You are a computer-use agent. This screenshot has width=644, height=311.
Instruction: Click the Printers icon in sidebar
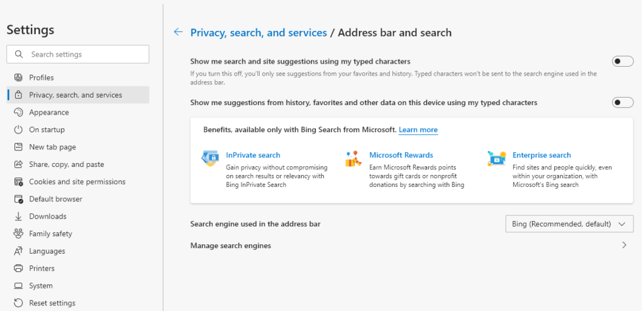(x=18, y=268)
